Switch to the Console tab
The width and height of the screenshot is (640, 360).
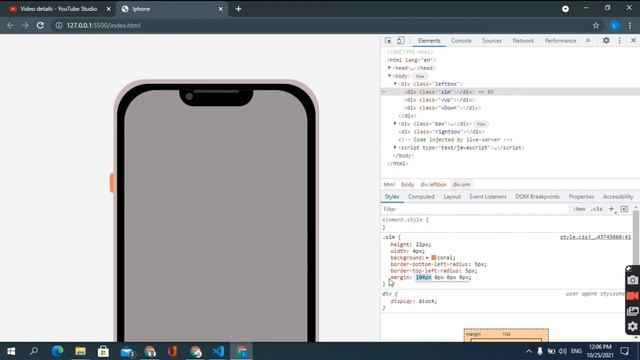(461, 41)
